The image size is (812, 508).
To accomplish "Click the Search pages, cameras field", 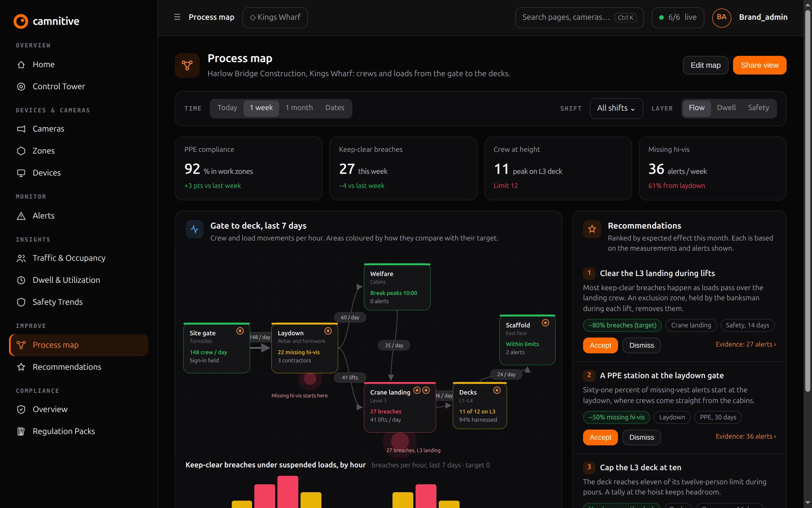I will click(579, 17).
